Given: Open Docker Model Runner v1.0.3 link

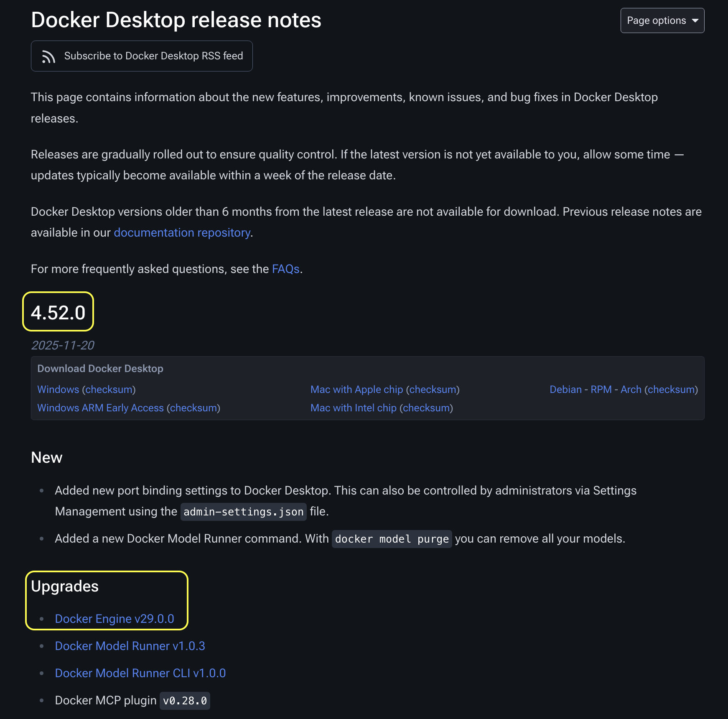Looking at the screenshot, I should (x=130, y=646).
